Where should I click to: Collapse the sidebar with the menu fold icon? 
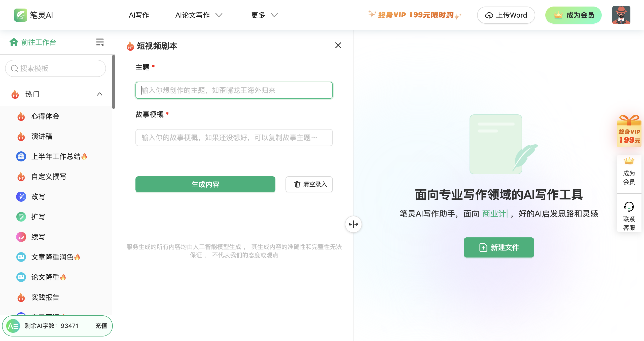pyautogui.click(x=100, y=42)
